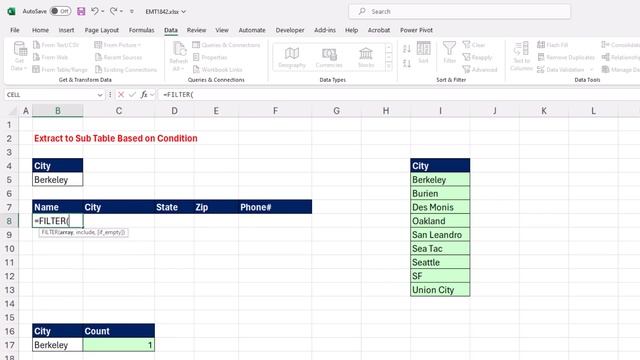
Task: Click Clear filter icon
Action: 467,44
